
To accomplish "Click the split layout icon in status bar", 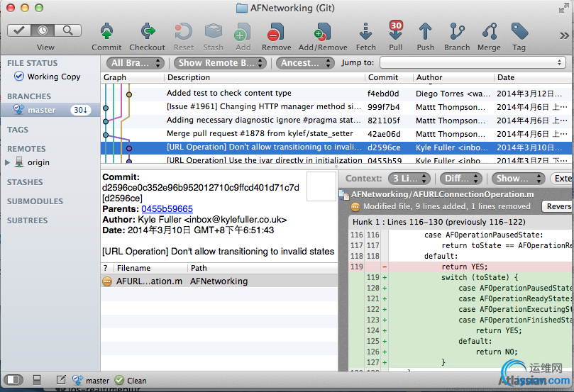I will click(37, 380).
